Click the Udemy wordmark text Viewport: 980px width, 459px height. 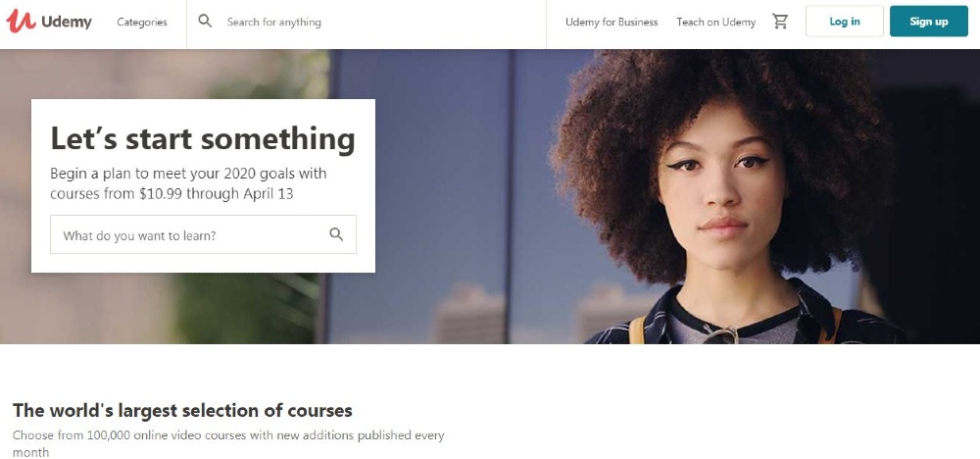tap(67, 22)
